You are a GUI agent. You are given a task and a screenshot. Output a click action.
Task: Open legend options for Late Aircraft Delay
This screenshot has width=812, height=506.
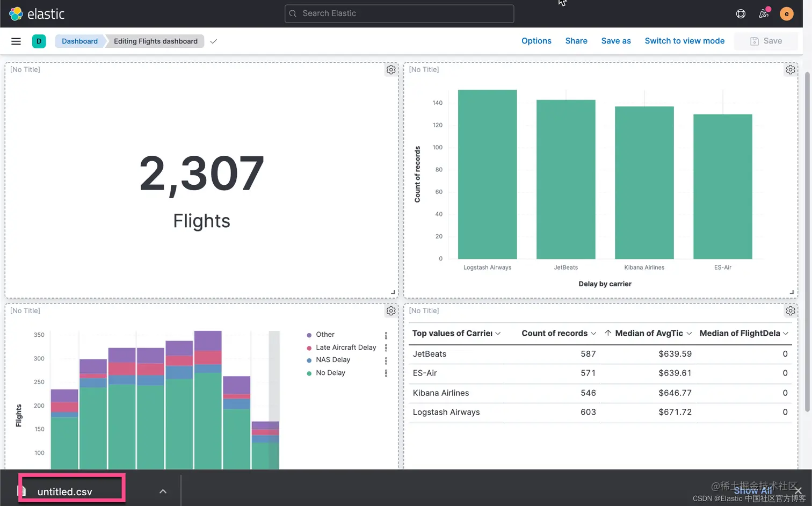coord(386,348)
